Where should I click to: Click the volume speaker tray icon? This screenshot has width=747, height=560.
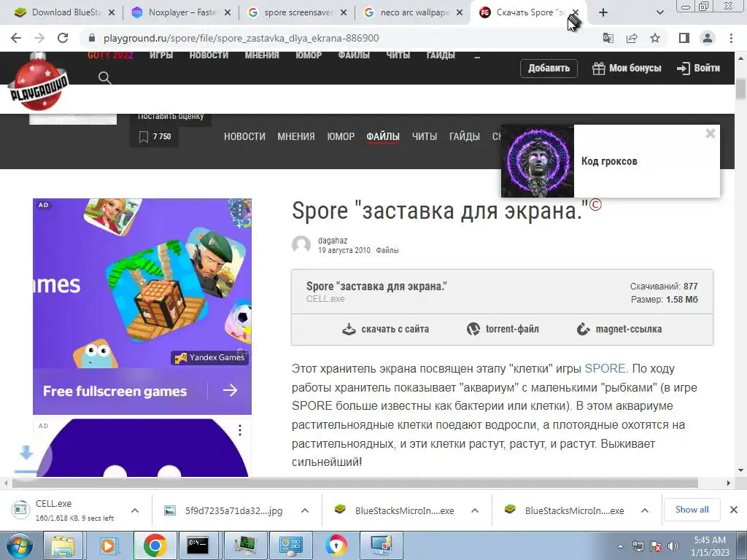(673, 546)
